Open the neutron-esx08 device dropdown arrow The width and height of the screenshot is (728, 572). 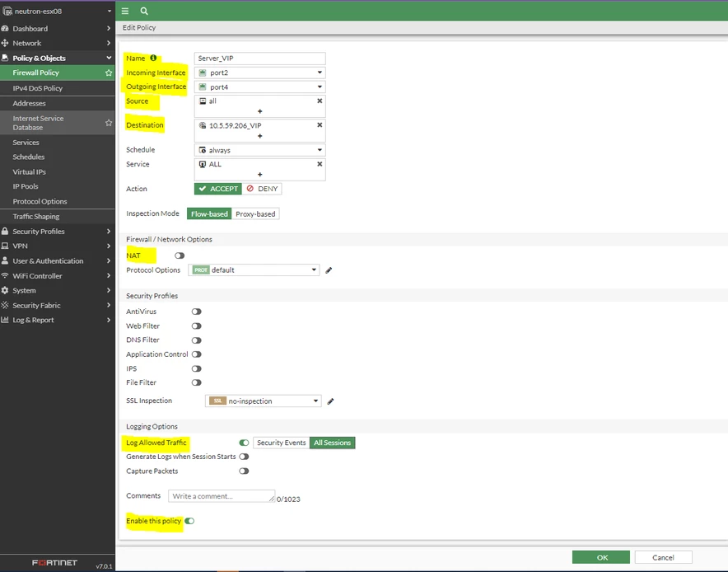point(110,12)
